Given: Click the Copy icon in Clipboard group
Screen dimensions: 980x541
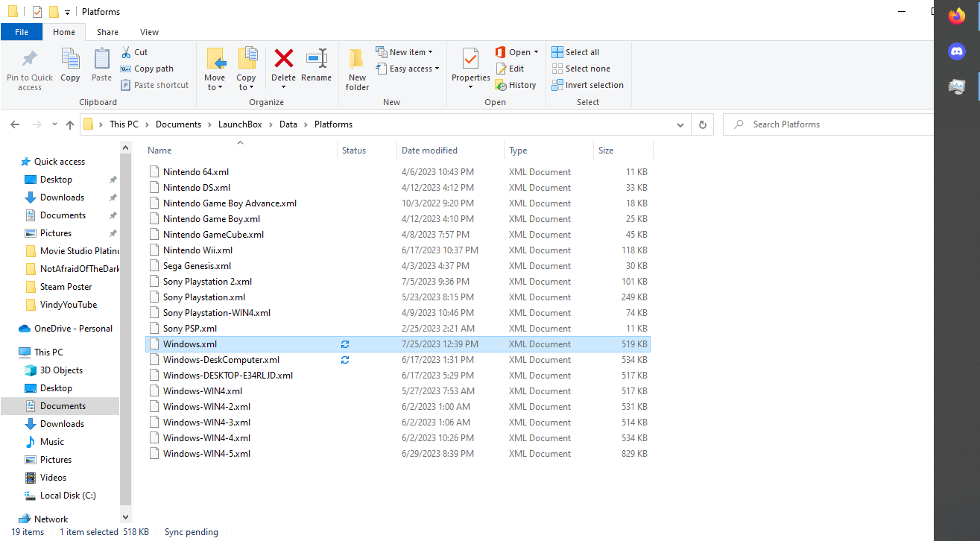Looking at the screenshot, I should (x=70, y=59).
